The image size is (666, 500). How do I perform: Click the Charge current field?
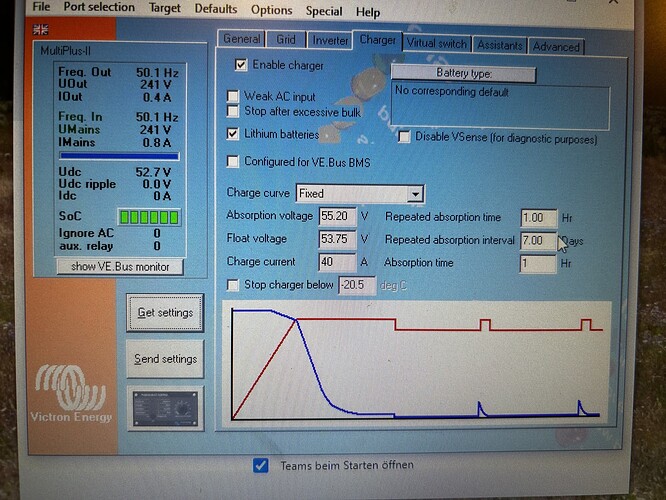coord(337,262)
